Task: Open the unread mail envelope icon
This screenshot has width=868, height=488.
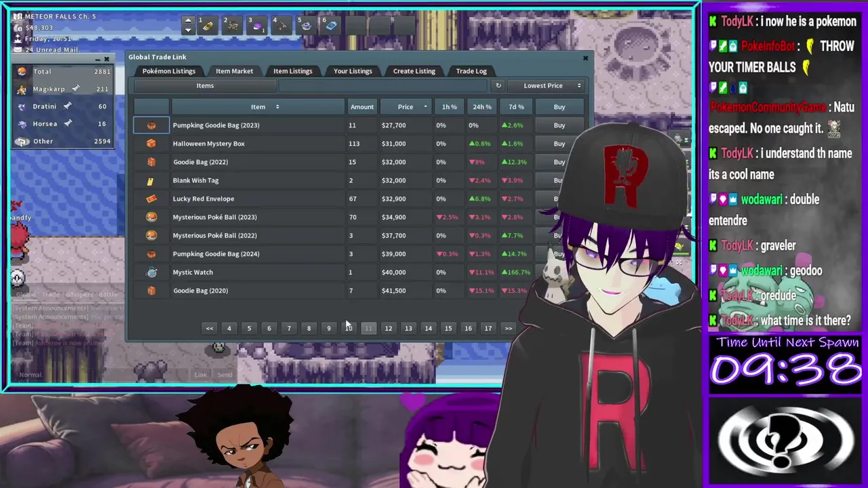Action: click(18, 49)
